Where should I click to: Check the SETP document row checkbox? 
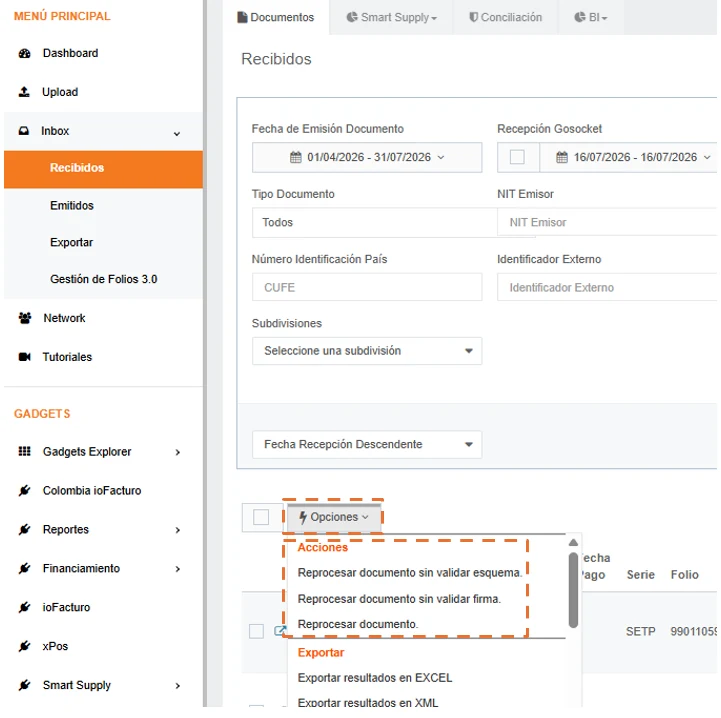tap(256, 632)
